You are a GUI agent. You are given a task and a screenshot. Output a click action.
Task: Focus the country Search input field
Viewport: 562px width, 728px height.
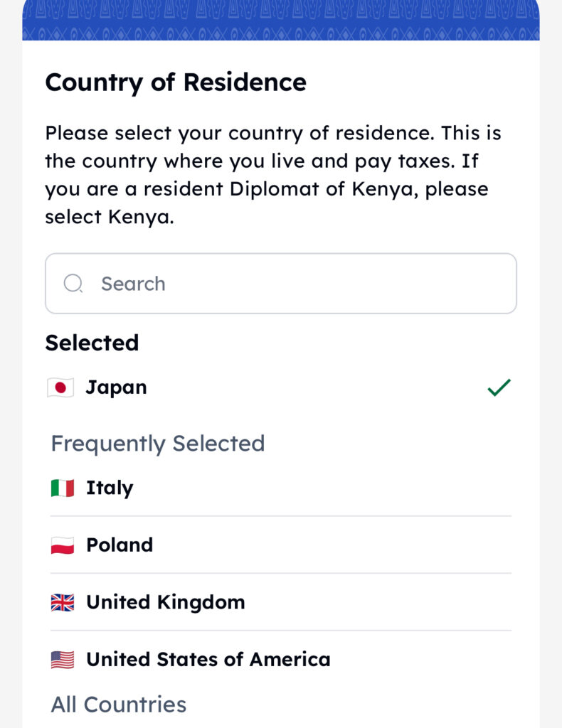[x=299, y=284]
